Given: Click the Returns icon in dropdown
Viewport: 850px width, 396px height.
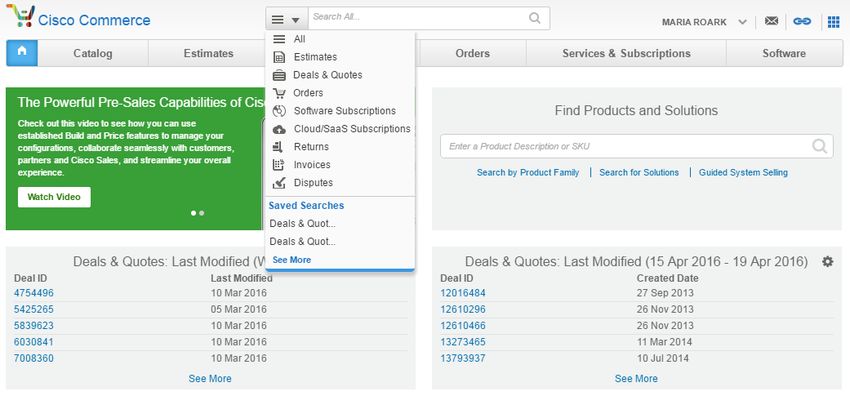Looking at the screenshot, I should (278, 147).
